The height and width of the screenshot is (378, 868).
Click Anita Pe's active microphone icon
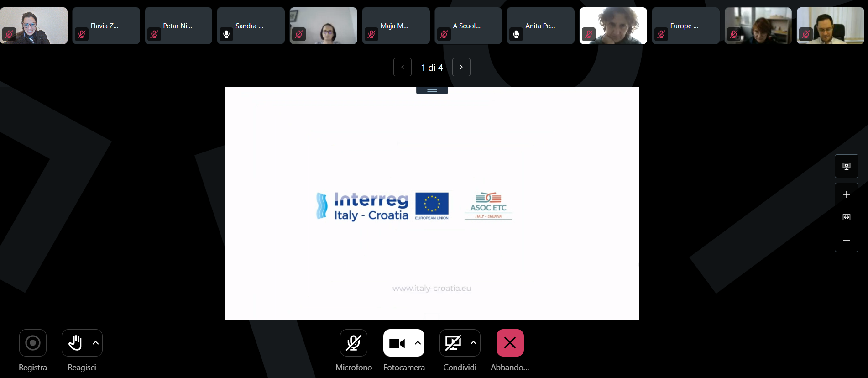516,34
